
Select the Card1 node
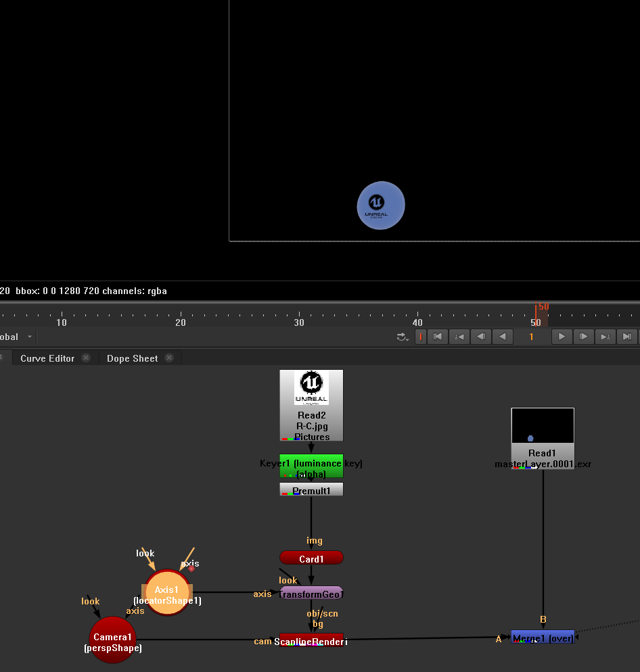311,558
